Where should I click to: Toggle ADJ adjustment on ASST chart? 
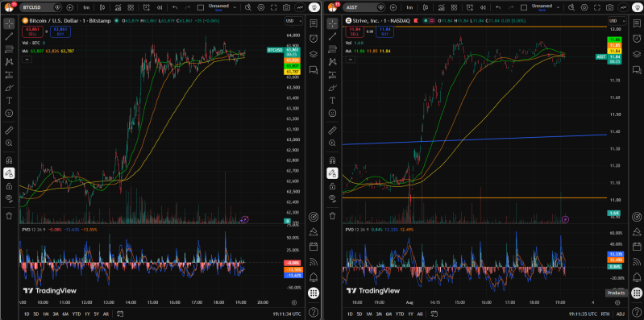pyautogui.click(x=620, y=314)
